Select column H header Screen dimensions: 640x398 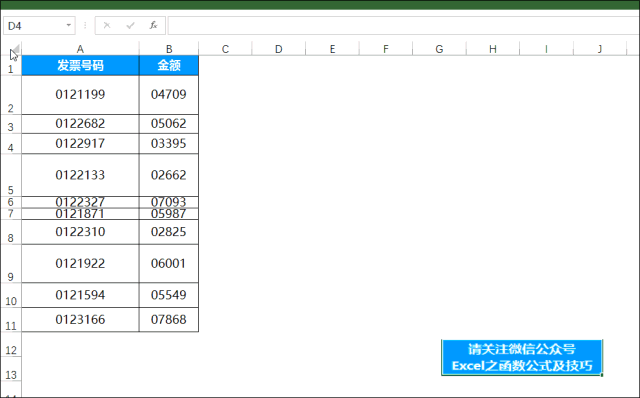click(x=493, y=49)
